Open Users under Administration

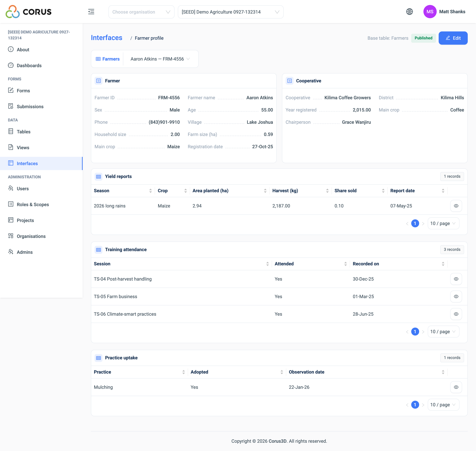41,189
